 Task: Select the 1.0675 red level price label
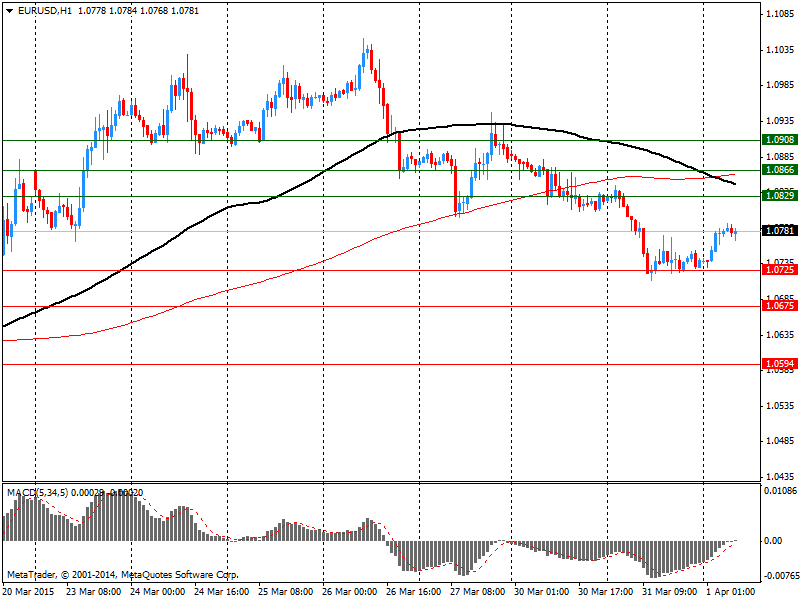pos(780,306)
